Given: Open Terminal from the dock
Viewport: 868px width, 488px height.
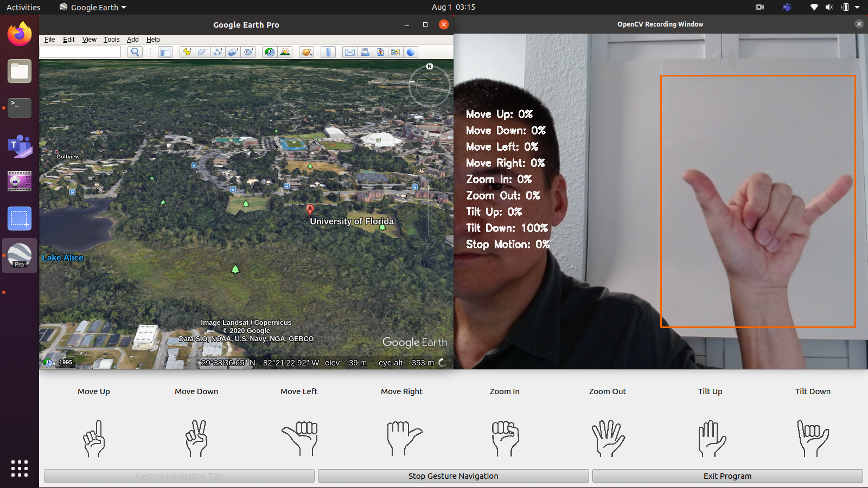Looking at the screenshot, I should click(x=20, y=108).
